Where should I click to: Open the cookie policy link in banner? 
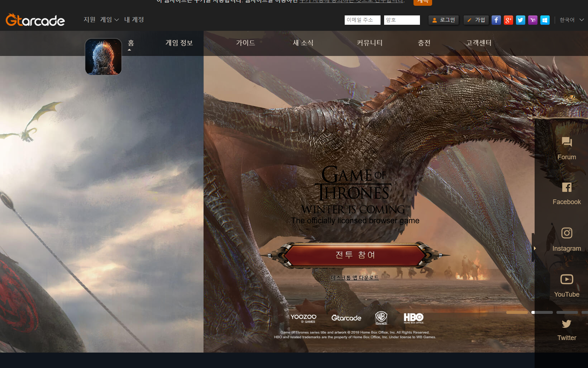pyautogui.click(x=352, y=1)
